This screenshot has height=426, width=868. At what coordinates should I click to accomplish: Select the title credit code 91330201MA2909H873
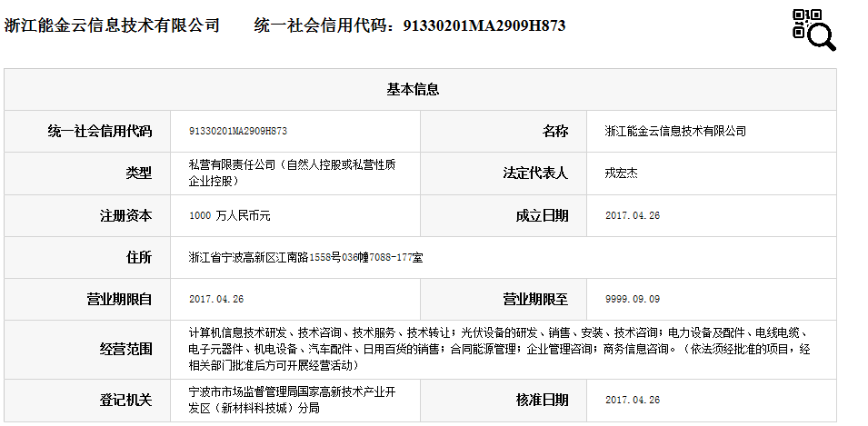click(484, 25)
